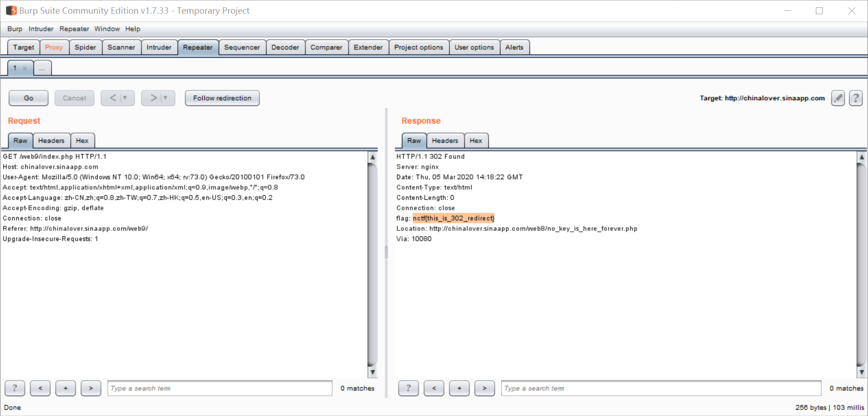
Task: Click the response search term field
Action: (661, 388)
